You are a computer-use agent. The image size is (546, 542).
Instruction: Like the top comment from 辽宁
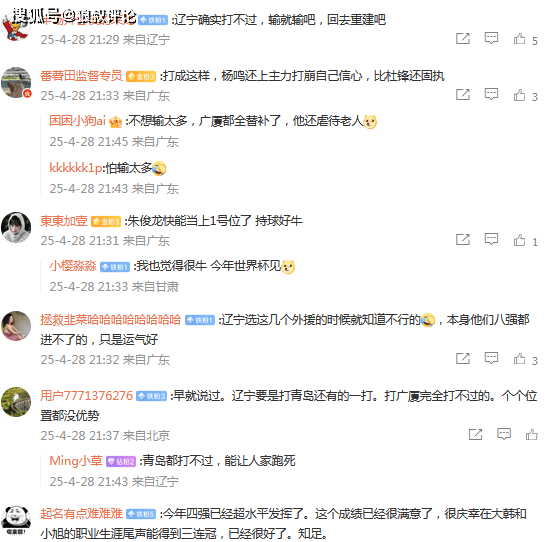coord(519,38)
